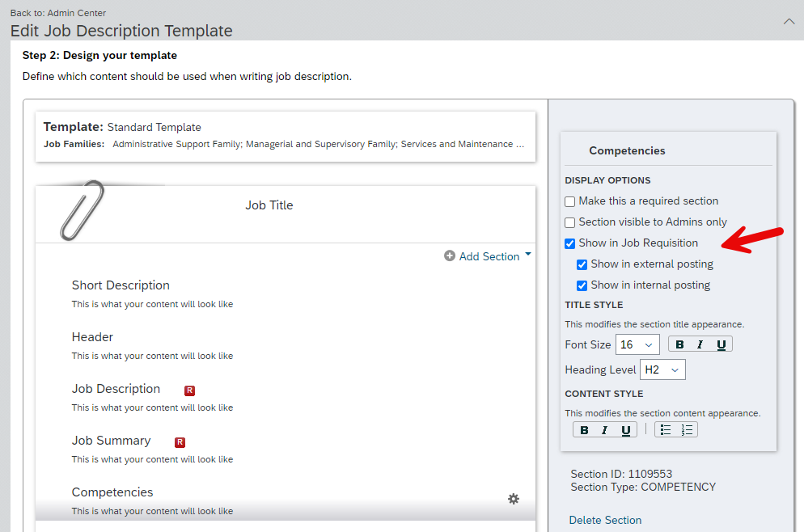
Task: Open the Heading Level dropdown
Action: pos(662,369)
